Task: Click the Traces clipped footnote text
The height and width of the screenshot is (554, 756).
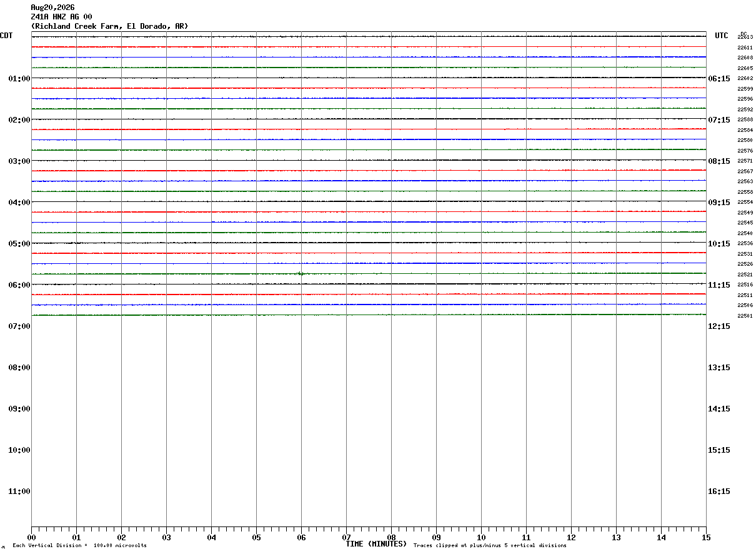Action: click(x=490, y=545)
